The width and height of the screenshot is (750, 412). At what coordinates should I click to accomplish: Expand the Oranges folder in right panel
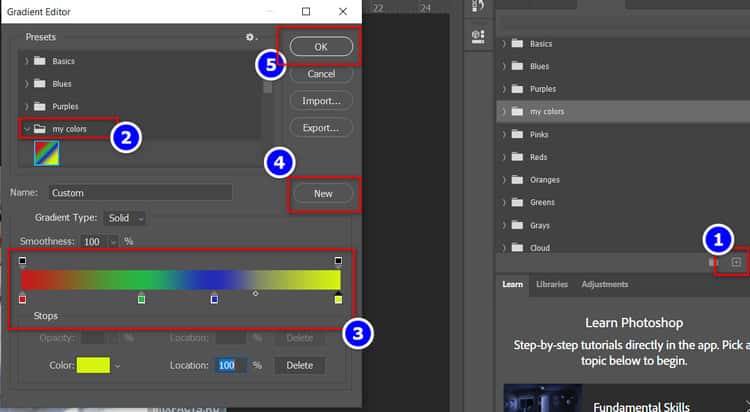(505, 180)
